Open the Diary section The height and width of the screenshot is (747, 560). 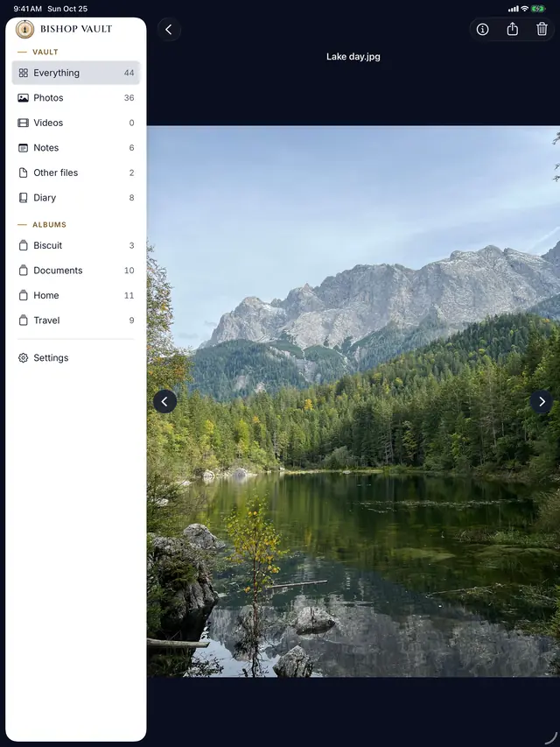click(76, 198)
